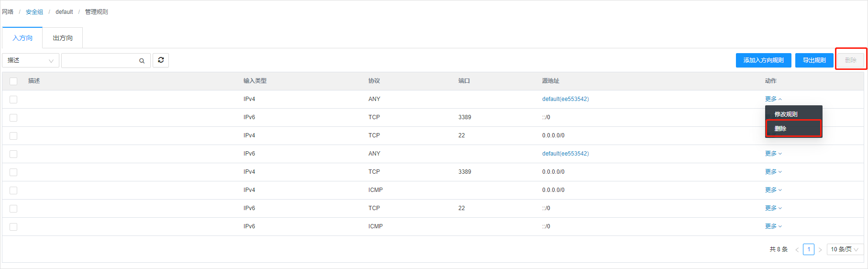Click the refresh icon next to search
Image resolution: width=868 pixels, height=269 pixels.
click(x=161, y=60)
